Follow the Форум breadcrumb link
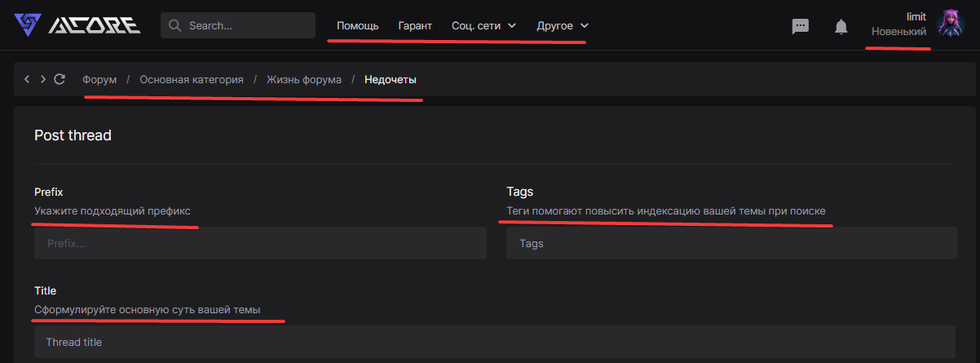Image resolution: width=980 pixels, height=363 pixels. pos(99,79)
